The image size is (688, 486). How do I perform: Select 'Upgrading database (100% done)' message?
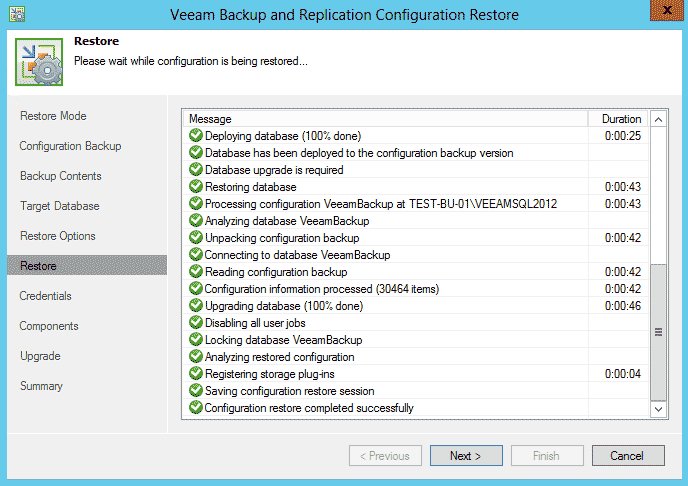(x=284, y=306)
